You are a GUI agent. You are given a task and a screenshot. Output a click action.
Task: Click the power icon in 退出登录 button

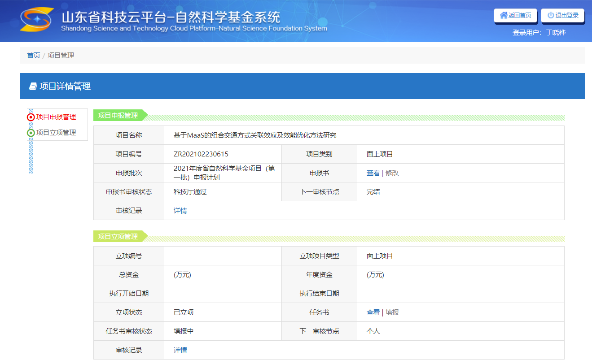551,15
